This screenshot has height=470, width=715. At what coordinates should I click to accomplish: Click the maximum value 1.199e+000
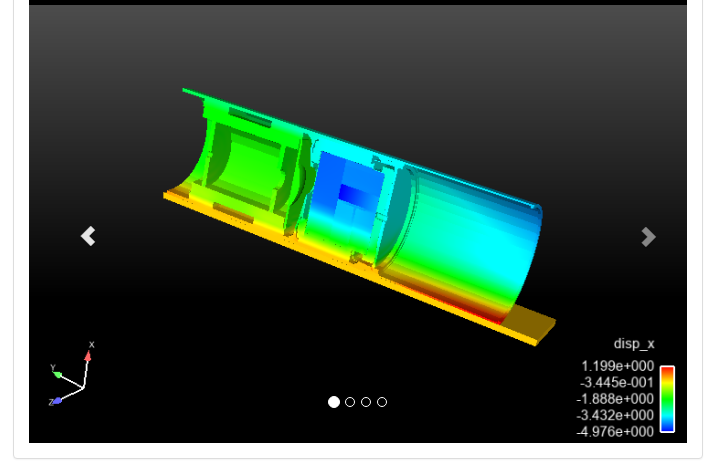[617, 366]
